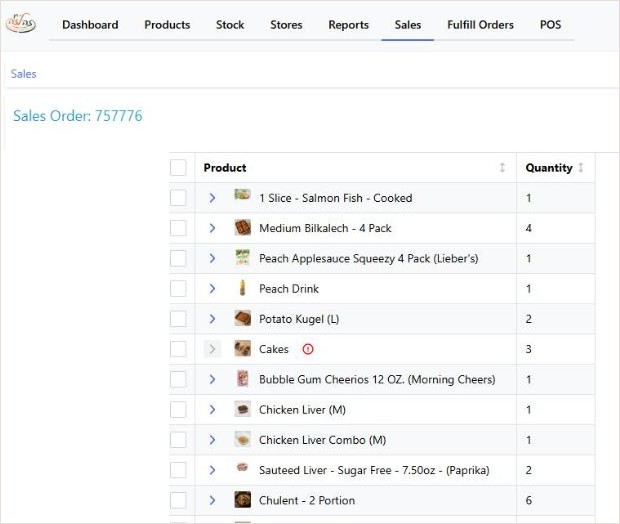Expand the Chulent - 2 Portion row

(x=212, y=500)
